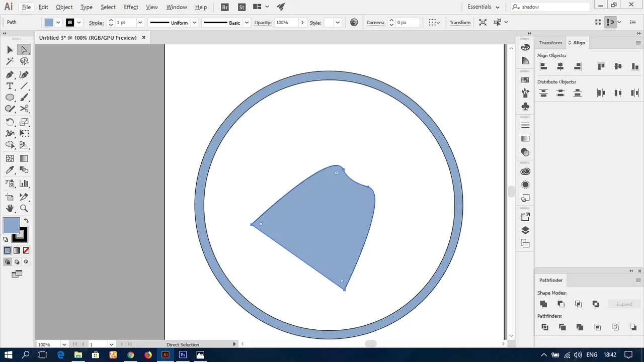Reset to default fill and stroke
The image size is (644, 362).
(x=6, y=240)
